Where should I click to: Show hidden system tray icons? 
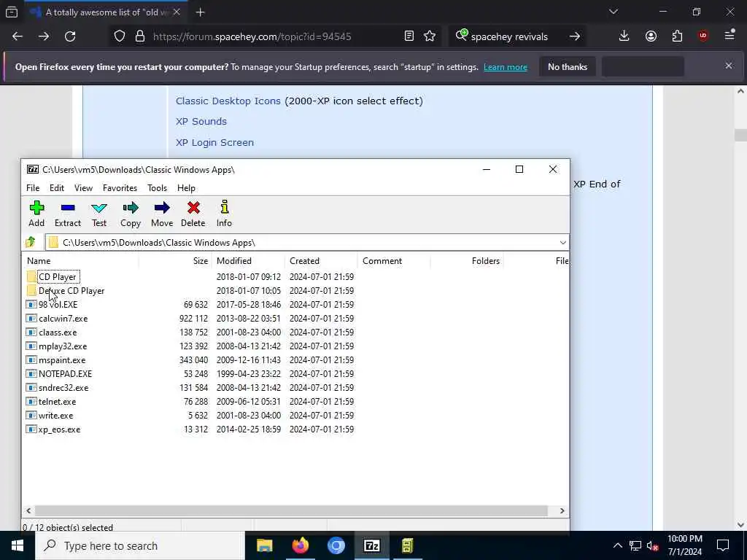(x=617, y=545)
